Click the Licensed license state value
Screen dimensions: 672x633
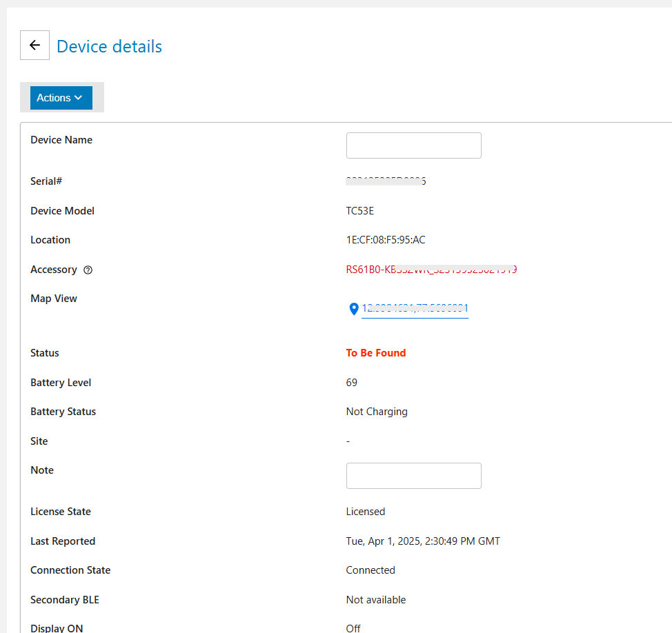click(x=365, y=512)
